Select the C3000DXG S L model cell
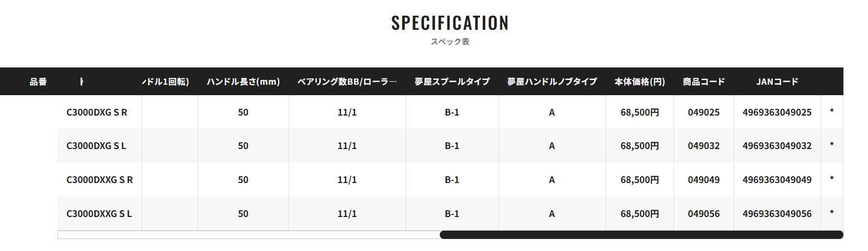Viewport: 868px width, 251px height. tap(96, 146)
